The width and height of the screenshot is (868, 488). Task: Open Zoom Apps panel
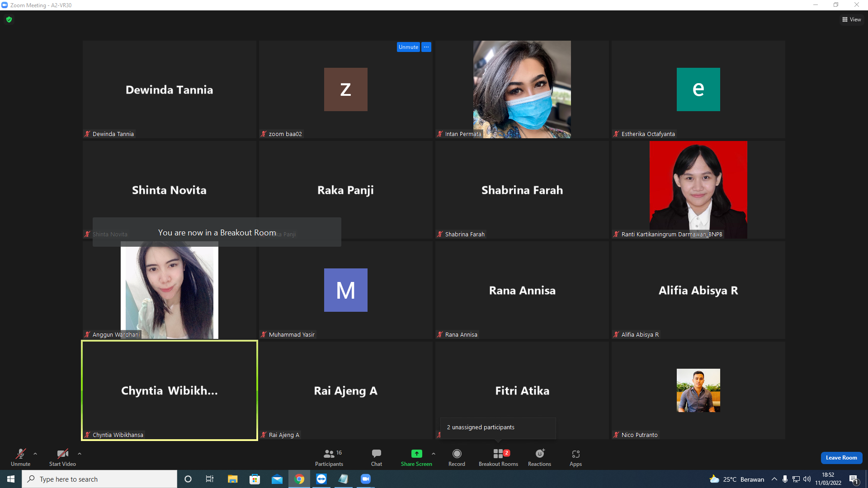[x=576, y=457]
